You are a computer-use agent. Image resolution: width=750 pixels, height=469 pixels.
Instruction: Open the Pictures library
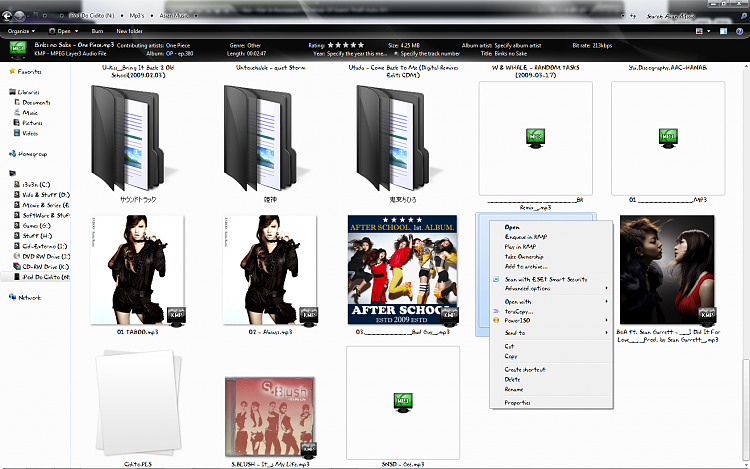click(x=32, y=123)
